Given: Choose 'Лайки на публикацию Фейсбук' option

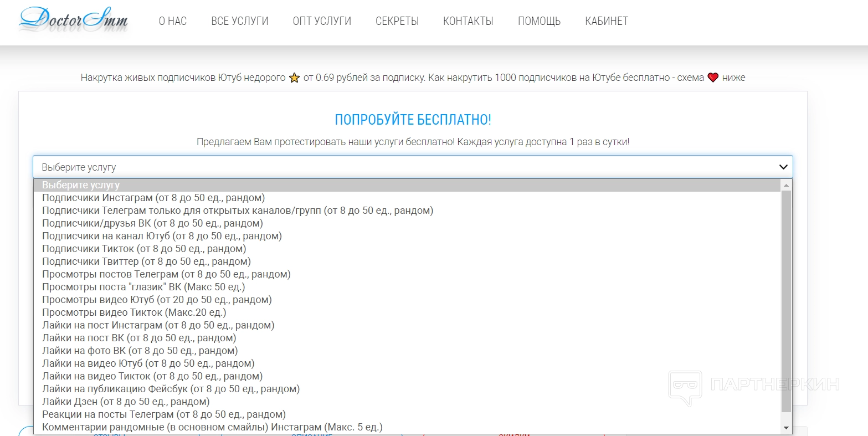Looking at the screenshot, I should coord(407,389).
